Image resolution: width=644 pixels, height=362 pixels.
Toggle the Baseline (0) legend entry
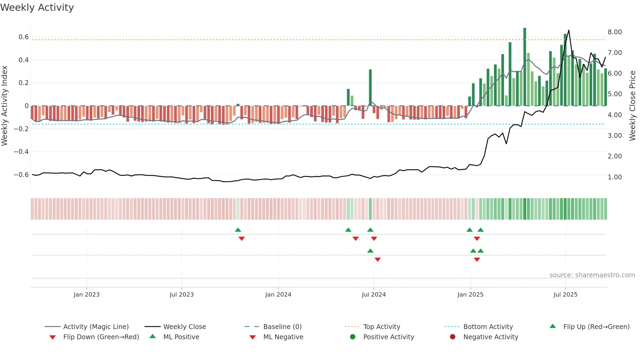[273, 327]
